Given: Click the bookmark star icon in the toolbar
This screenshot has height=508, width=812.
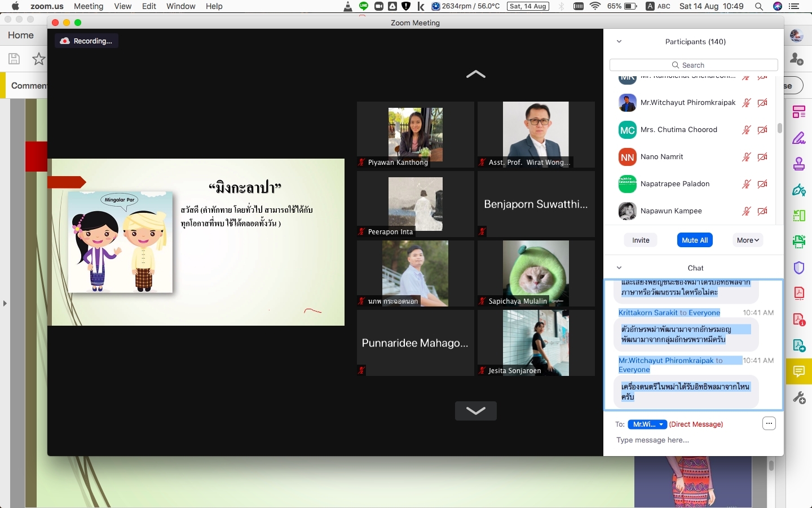Looking at the screenshot, I should click(x=38, y=59).
